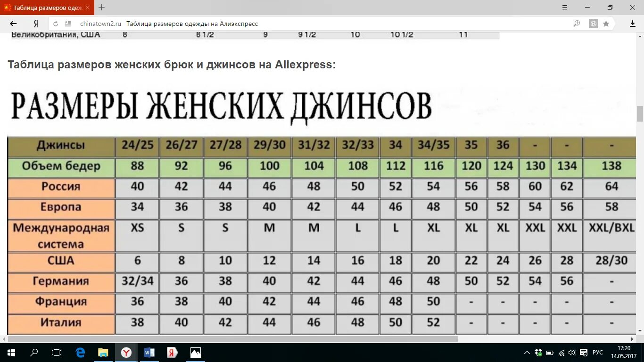Open a new tab with the plus button
Screen dimensions: 644x362
(x=101, y=8)
